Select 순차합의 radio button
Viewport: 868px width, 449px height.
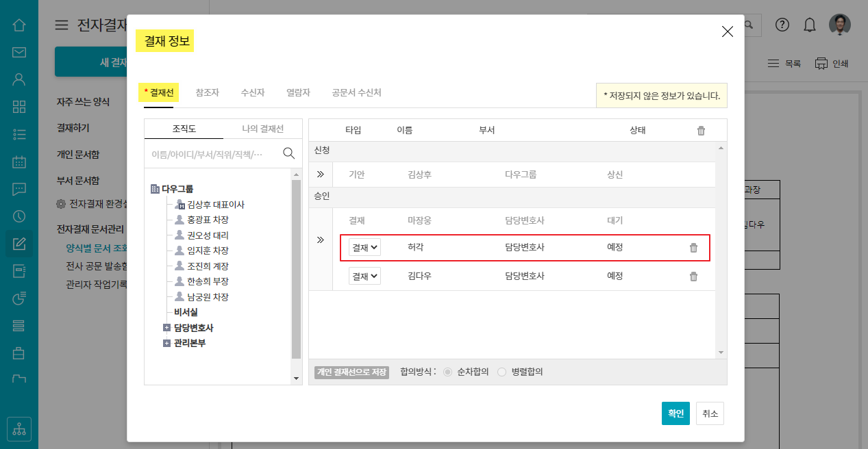[448, 372]
